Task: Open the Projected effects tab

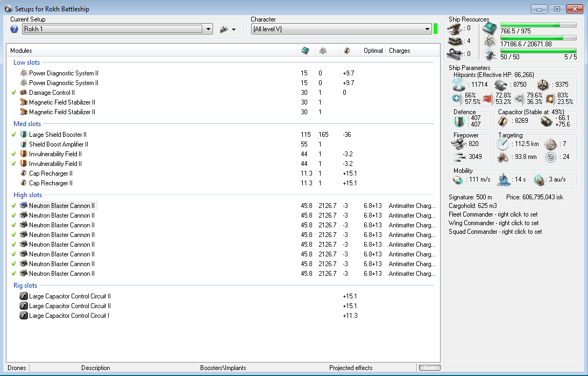Action: click(351, 368)
